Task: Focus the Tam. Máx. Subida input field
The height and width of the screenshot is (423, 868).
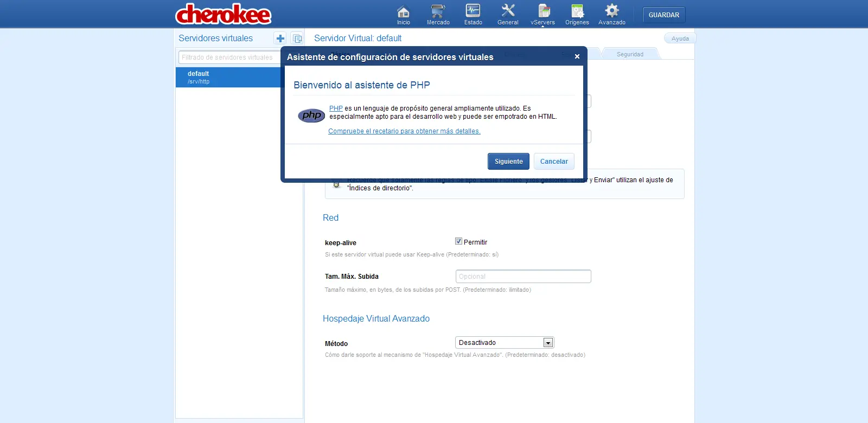Action: click(523, 277)
